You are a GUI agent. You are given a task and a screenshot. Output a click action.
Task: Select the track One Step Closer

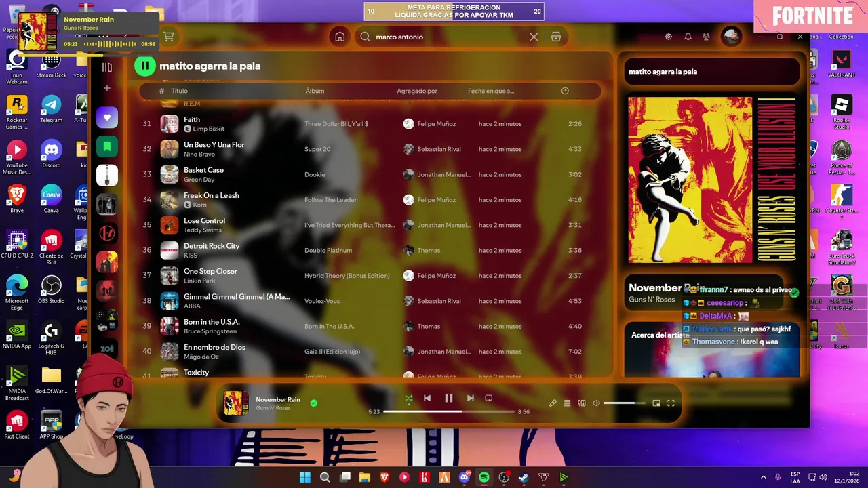tap(210, 271)
